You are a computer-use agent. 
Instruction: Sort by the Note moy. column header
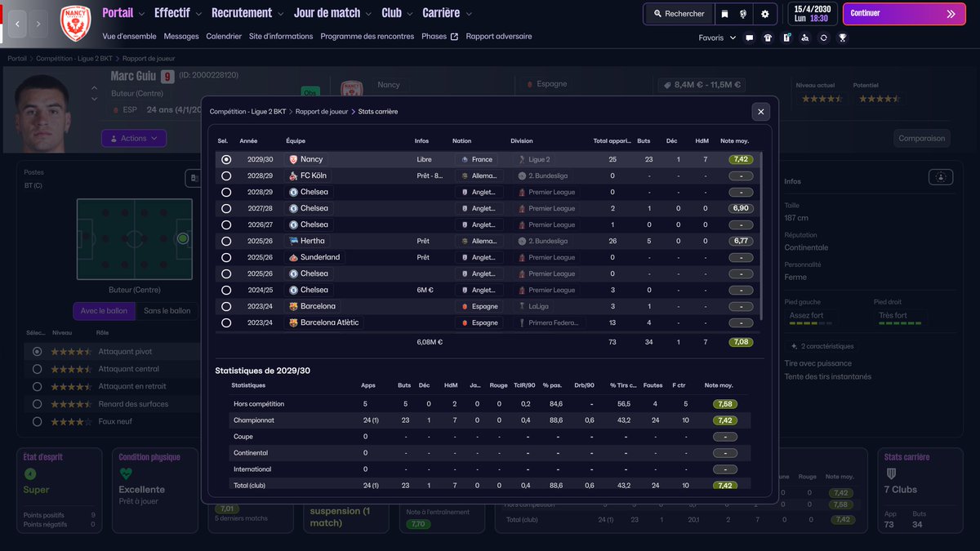[x=734, y=141]
